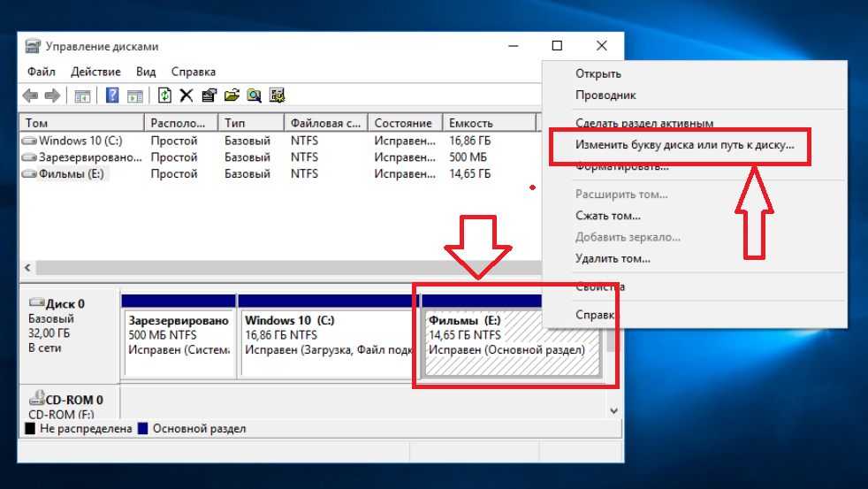Image resolution: width=868 pixels, height=489 pixels.
Task: Open the Вид menu
Action: (x=146, y=72)
